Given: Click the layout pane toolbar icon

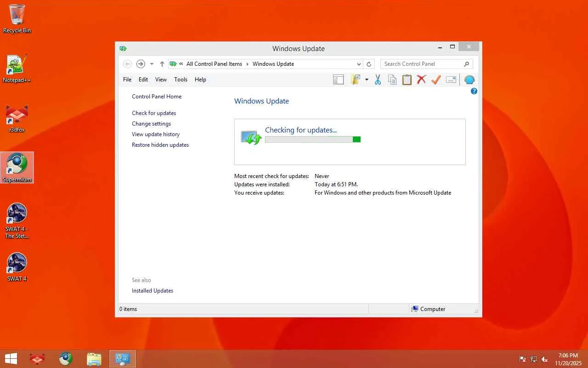Looking at the screenshot, I should (x=339, y=80).
